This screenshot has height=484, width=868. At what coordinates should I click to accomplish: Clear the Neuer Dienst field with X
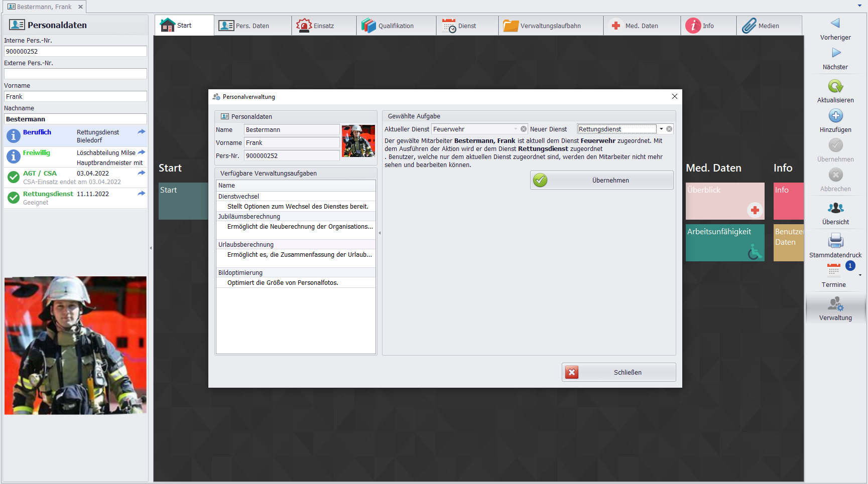pyautogui.click(x=669, y=129)
